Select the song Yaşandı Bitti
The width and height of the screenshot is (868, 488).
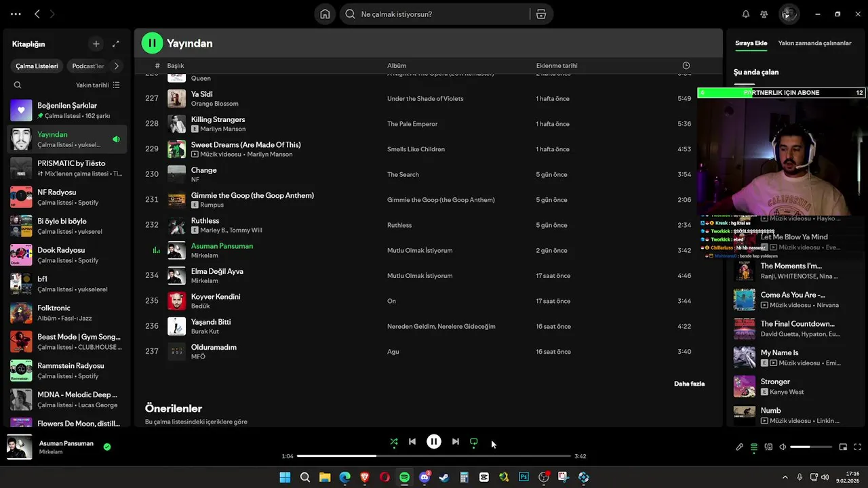(211, 321)
